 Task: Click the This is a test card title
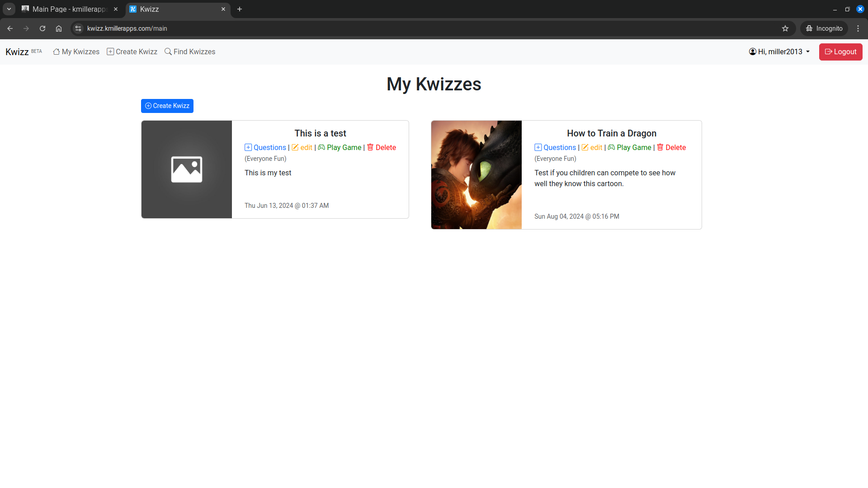pos(320,133)
